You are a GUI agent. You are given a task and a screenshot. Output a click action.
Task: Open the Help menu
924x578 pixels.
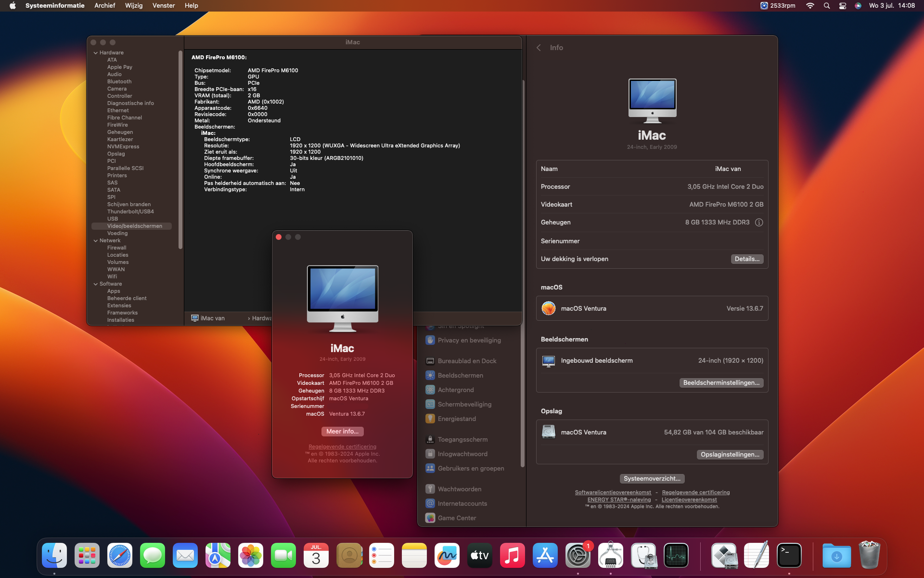[x=192, y=6]
